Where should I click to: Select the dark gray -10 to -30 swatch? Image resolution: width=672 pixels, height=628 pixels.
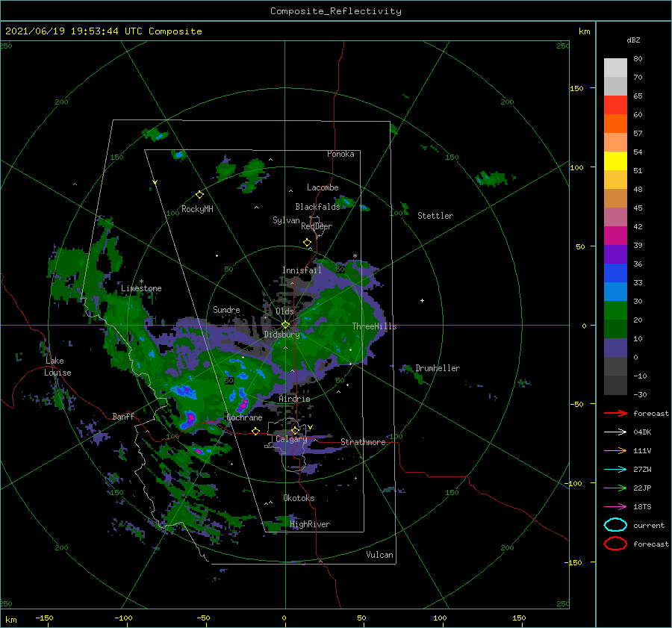click(x=615, y=385)
